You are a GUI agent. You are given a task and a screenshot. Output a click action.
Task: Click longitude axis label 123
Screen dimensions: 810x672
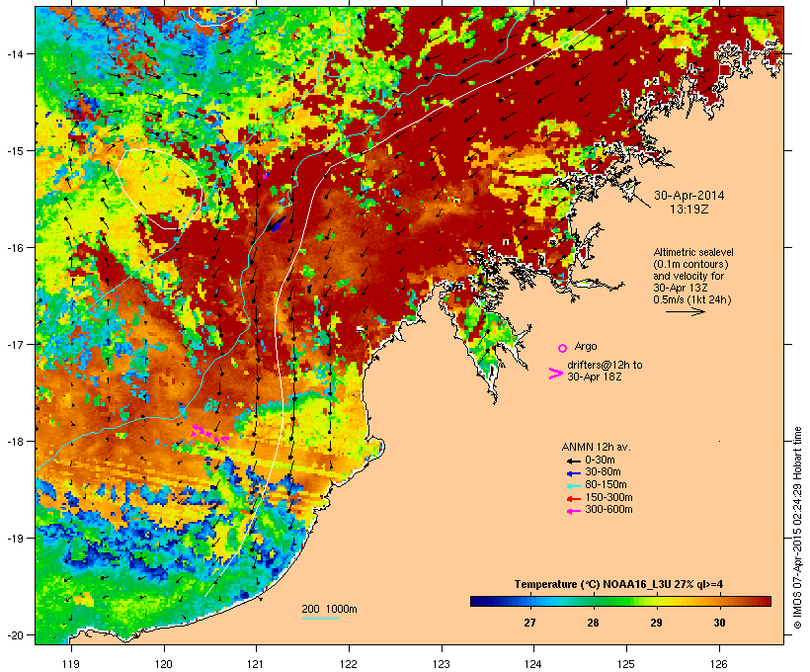442,664
